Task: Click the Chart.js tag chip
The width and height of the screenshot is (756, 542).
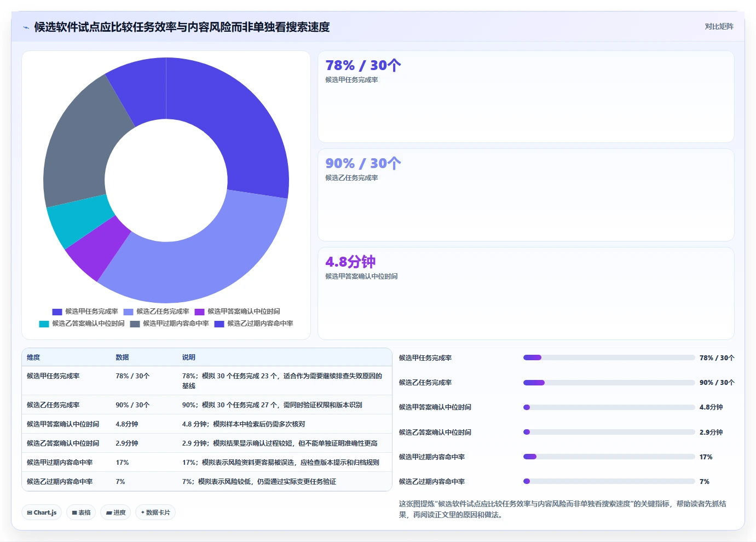Action: (42, 512)
